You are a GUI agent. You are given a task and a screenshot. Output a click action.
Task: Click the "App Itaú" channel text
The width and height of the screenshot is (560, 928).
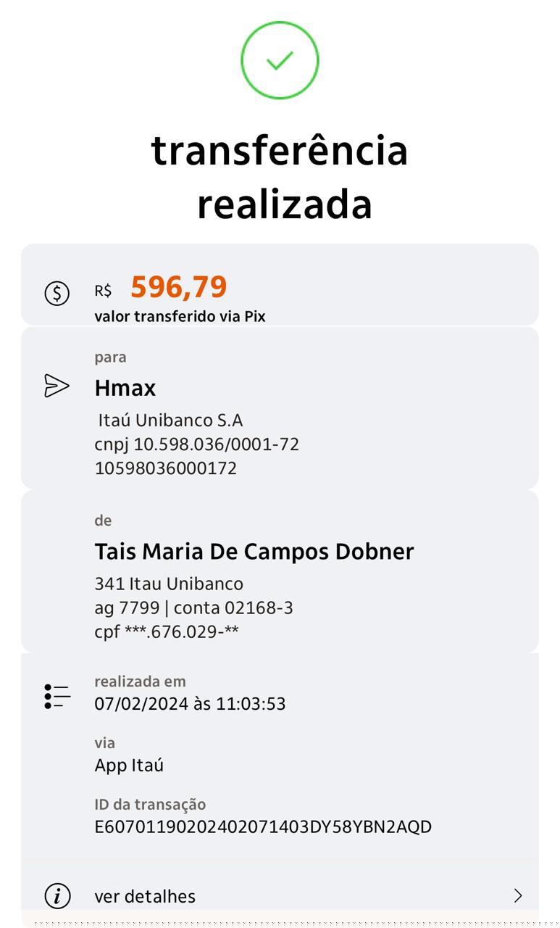click(129, 765)
